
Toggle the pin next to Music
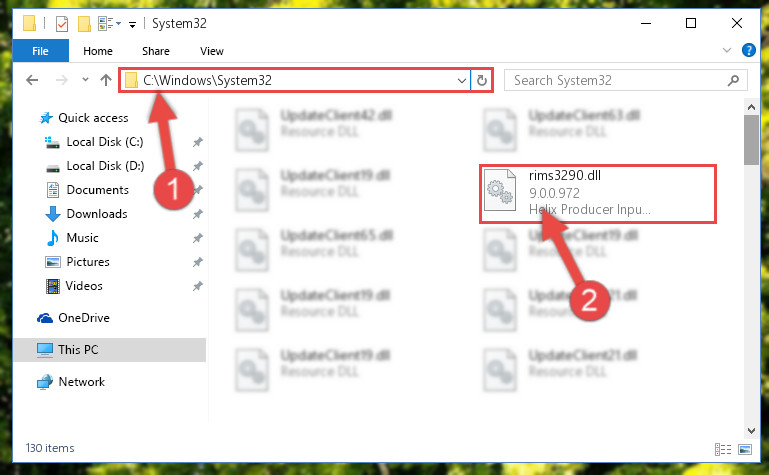[198, 238]
